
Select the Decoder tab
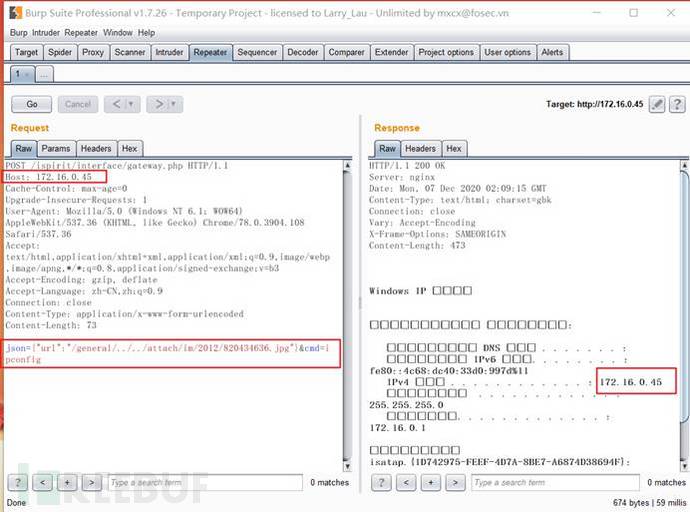coord(302,52)
